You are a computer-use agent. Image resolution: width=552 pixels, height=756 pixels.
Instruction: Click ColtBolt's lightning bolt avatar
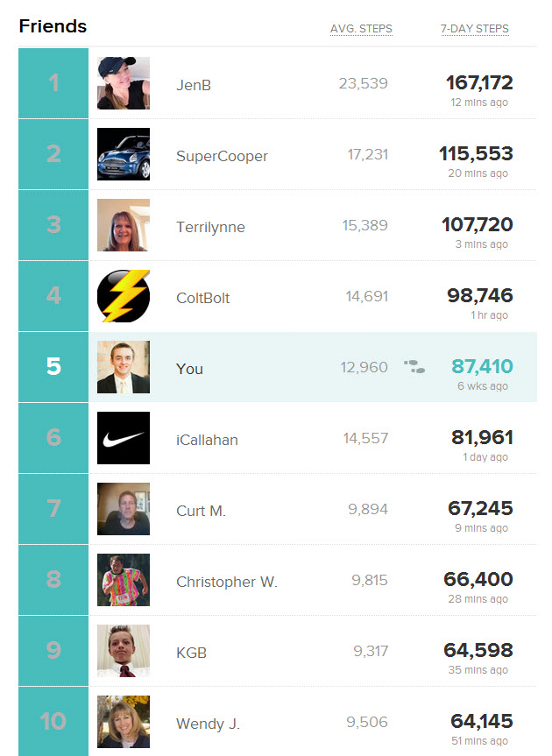pyautogui.click(x=124, y=297)
